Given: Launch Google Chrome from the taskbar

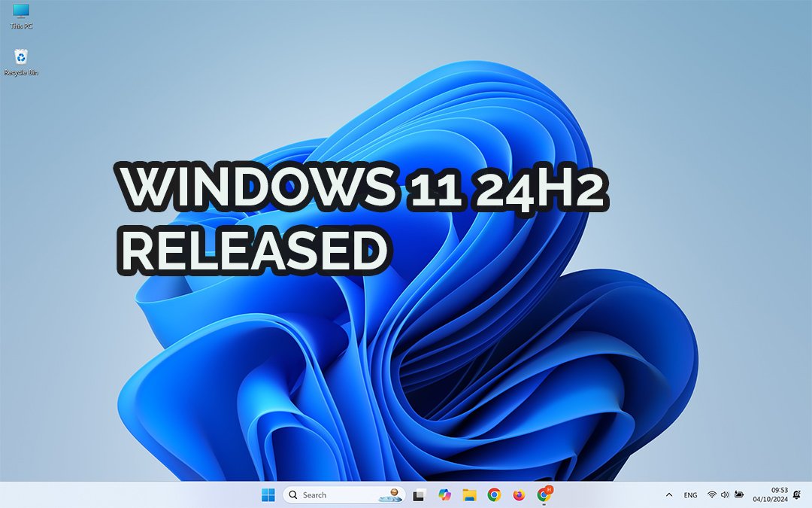Looking at the screenshot, I should 494,494.
